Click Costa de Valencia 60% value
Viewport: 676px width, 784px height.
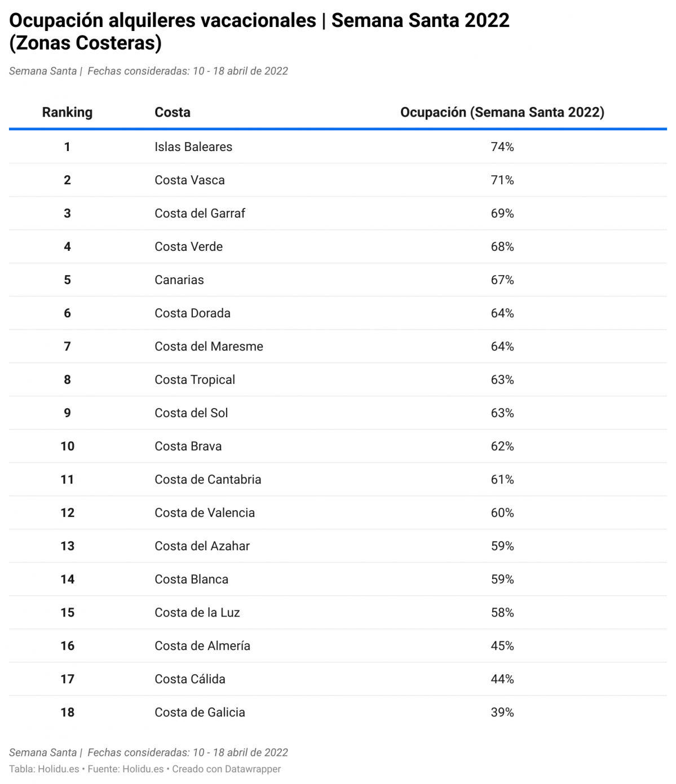[502, 513]
